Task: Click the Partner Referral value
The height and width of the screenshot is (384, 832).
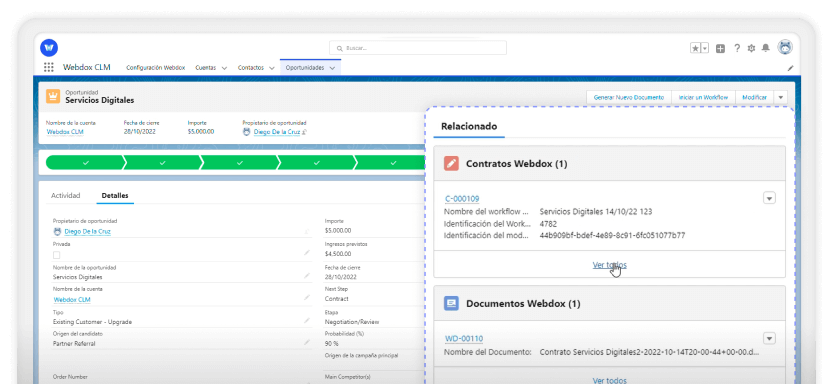Action: [74, 344]
